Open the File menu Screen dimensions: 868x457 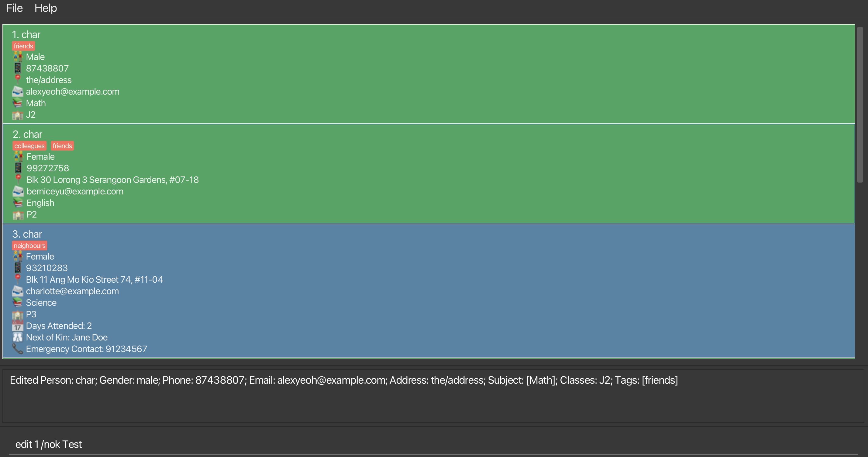(x=15, y=8)
